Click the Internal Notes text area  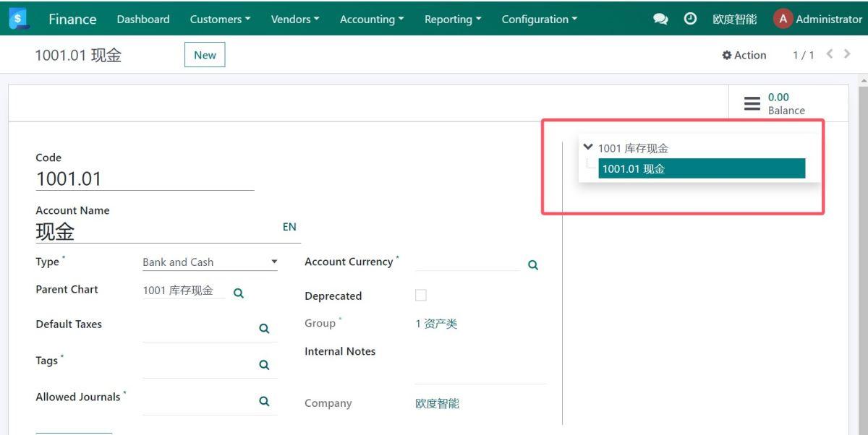pos(480,365)
